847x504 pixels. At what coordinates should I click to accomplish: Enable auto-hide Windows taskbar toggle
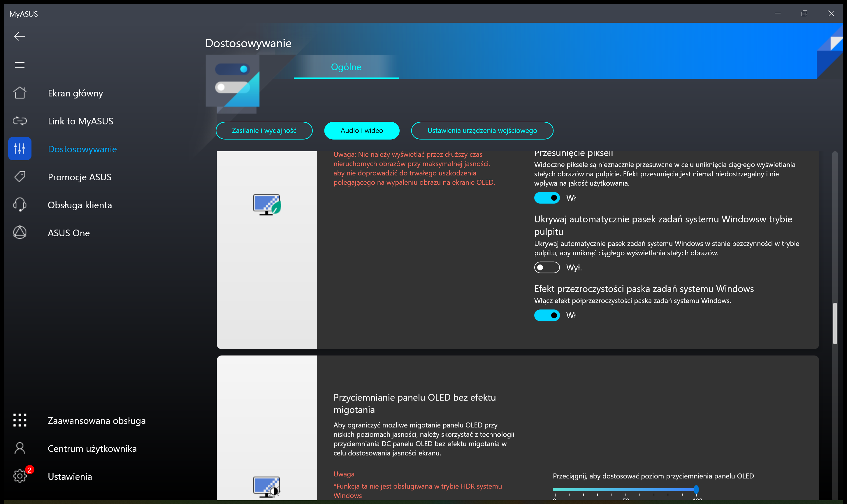coord(547,267)
